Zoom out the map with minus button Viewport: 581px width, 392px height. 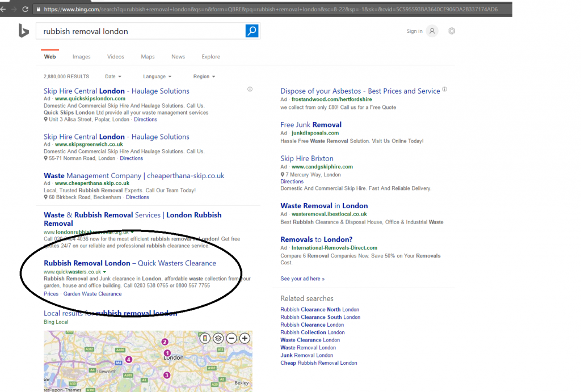(231, 338)
